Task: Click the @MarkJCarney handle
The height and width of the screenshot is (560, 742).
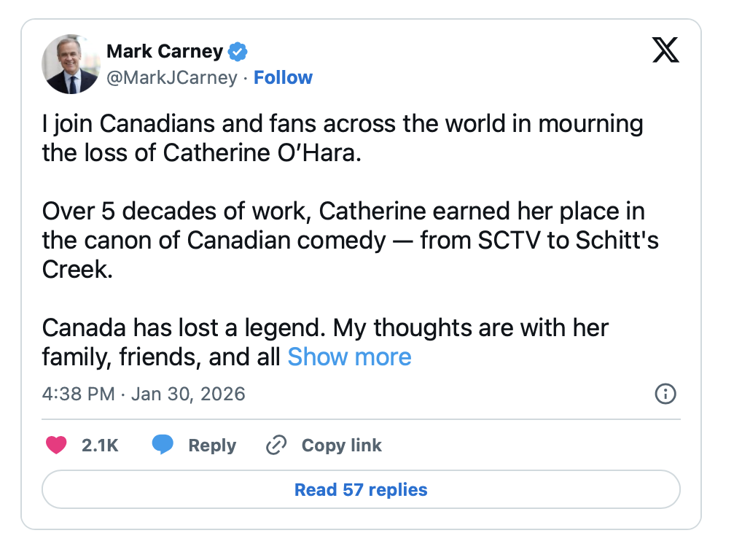Action: [x=172, y=77]
